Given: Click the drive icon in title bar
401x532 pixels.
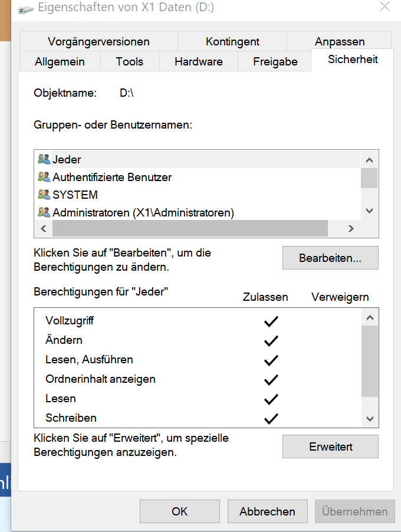Looking at the screenshot, I should 25,8.
